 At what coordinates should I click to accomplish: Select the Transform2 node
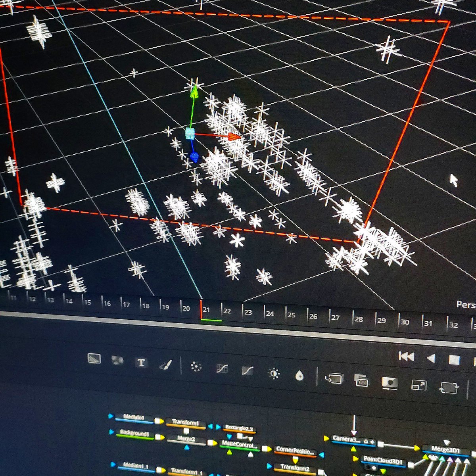tap(295, 469)
